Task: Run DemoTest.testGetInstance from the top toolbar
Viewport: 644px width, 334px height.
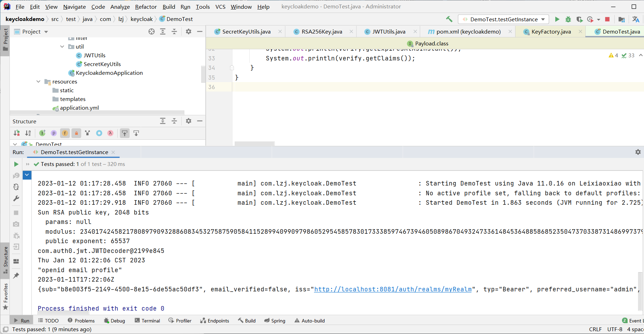Action: coord(557,19)
